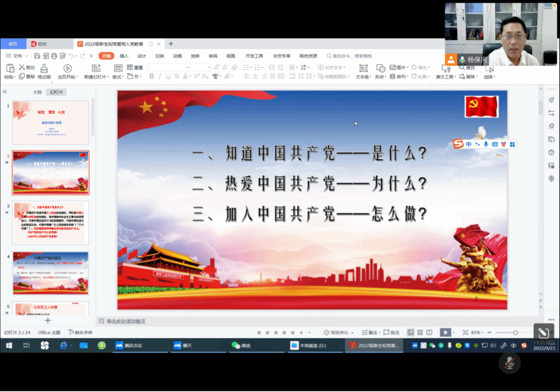Image resolution: width=560 pixels, height=392 pixels.
Task: Click the Paste (粘贴) clipboard icon
Action: pyautogui.click(x=10, y=68)
